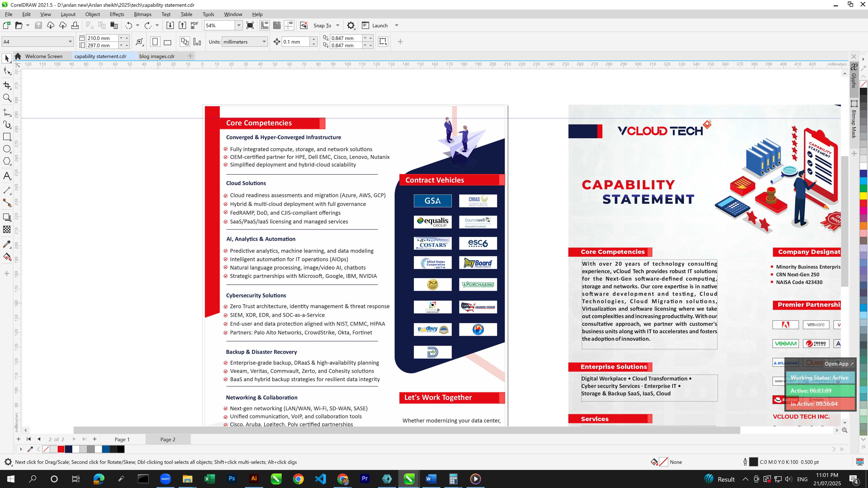Viewport: 868px width, 488px height.
Task: Select the Zoom tool in toolbox
Action: coord(7,98)
